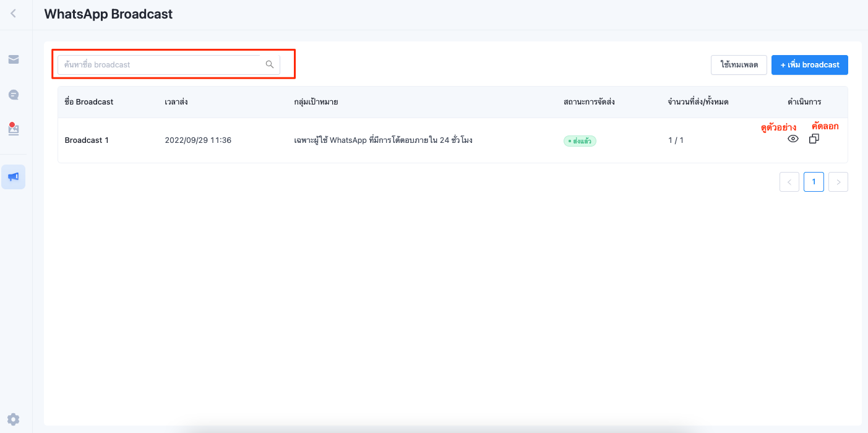This screenshot has width=868, height=433.
Task: Click the back arrow in sidebar
Action: [x=13, y=13]
